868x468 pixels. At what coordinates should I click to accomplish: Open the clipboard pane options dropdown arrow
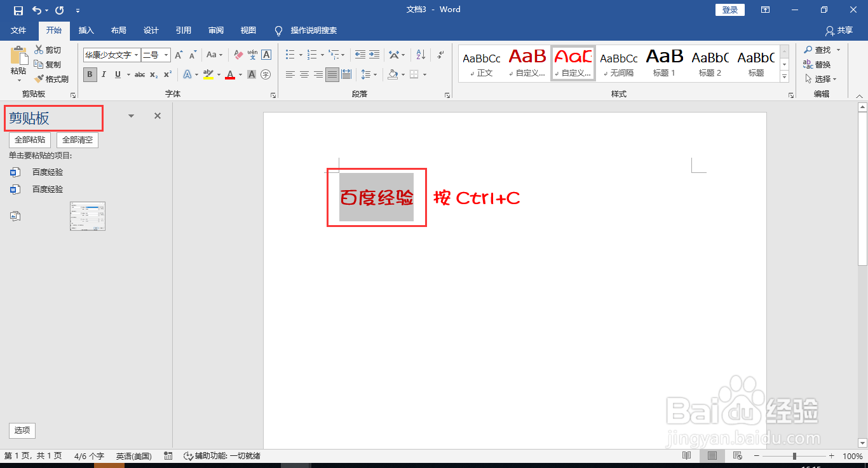131,116
